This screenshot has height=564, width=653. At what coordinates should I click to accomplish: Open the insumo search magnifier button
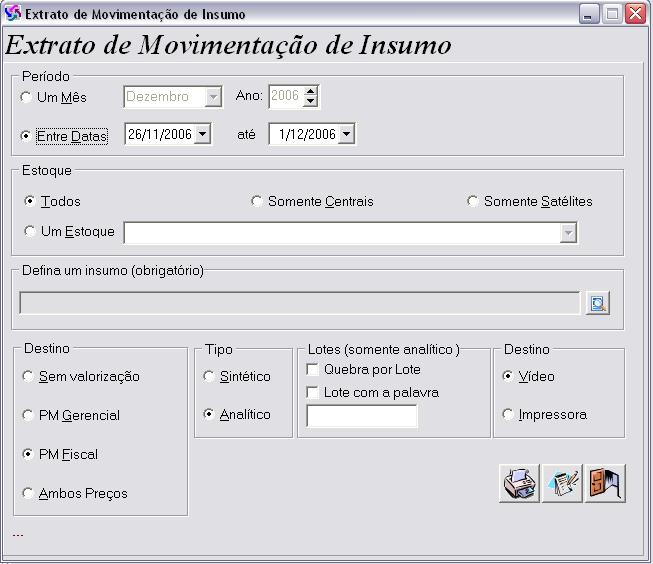[x=598, y=303]
